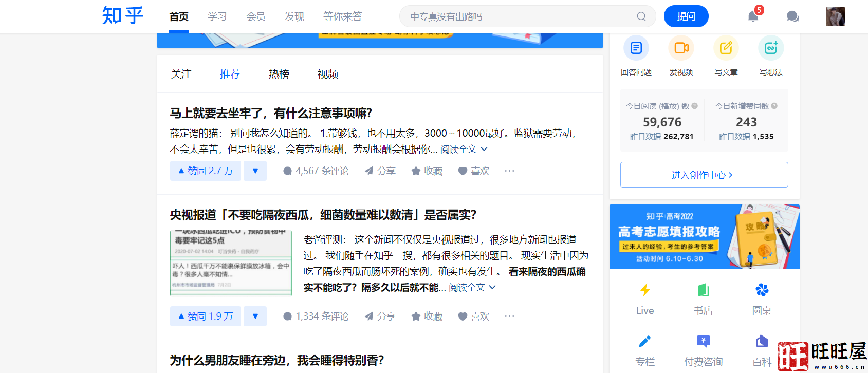Open the 书店 book icon
The image size is (868, 373).
point(704,290)
